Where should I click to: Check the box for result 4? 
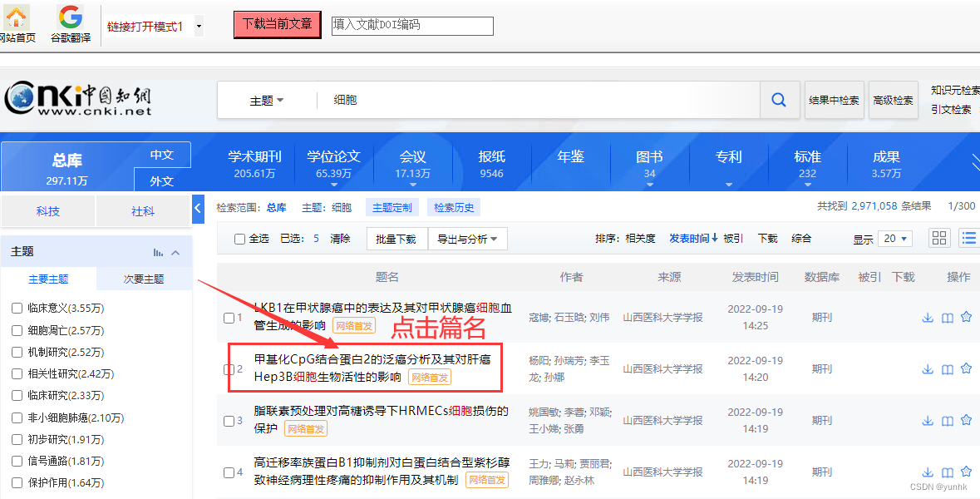click(x=229, y=472)
